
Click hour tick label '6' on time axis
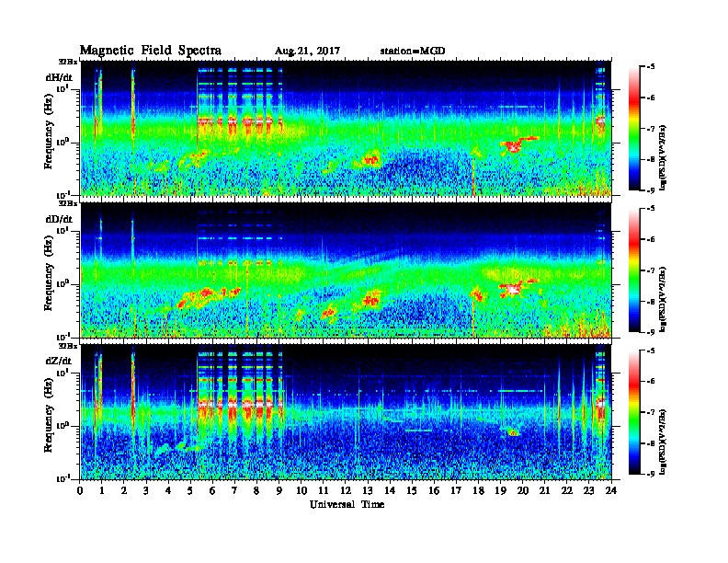(212, 490)
